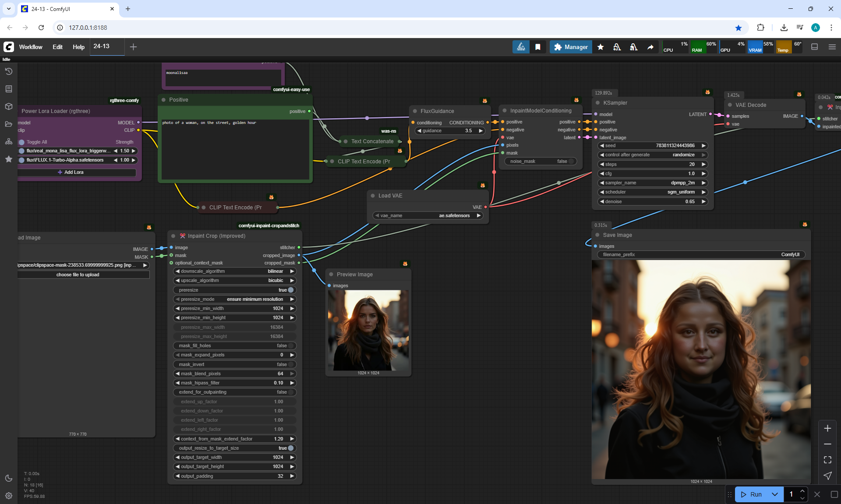Screen dimensions: 841x504
Task: Click the Manager button
Action: (x=571, y=47)
